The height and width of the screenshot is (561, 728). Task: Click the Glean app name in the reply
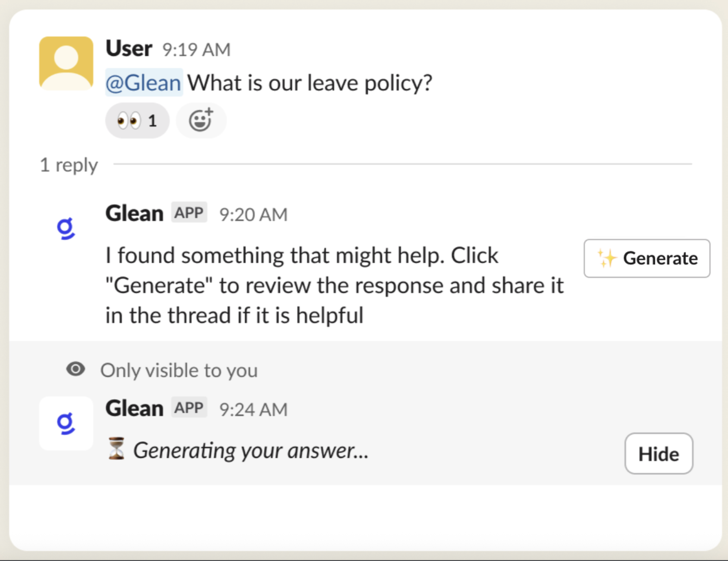(134, 213)
